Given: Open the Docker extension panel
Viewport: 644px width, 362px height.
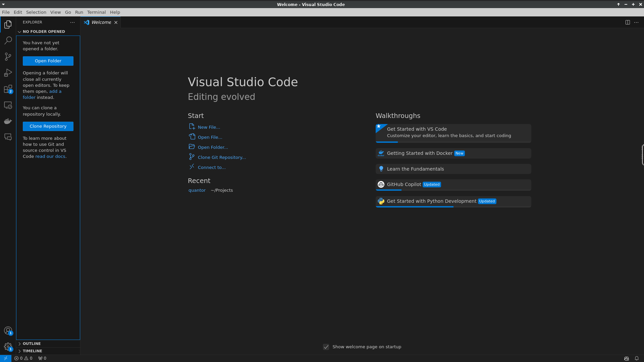Looking at the screenshot, I should click(8, 121).
